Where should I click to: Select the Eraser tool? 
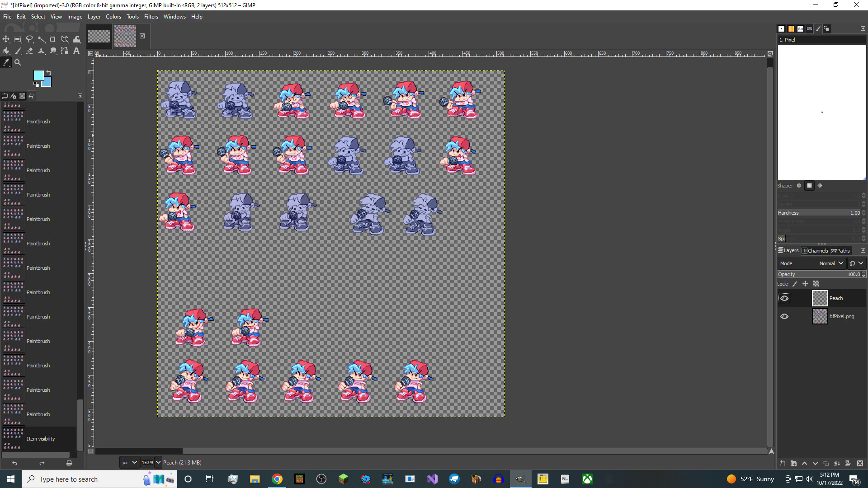[x=30, y=51]
